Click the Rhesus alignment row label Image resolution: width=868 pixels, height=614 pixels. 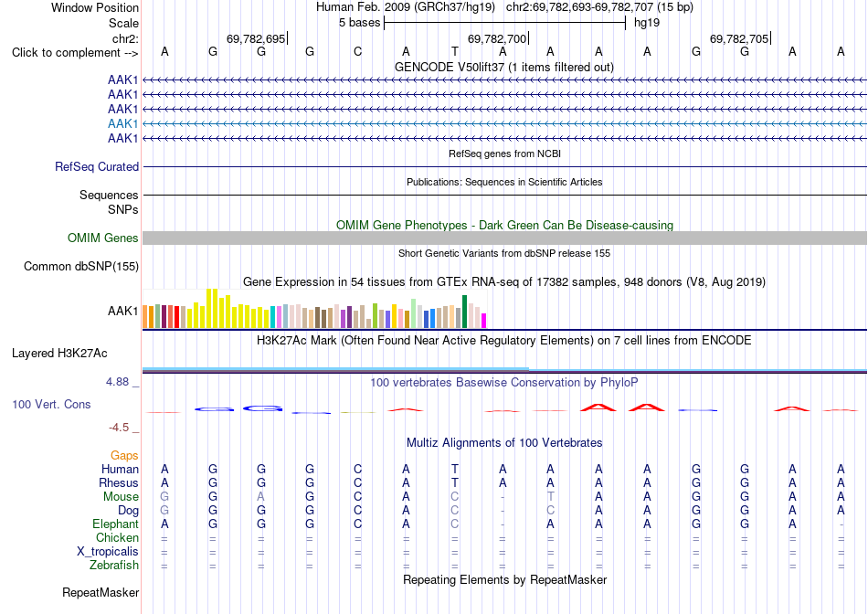[119, 482]
